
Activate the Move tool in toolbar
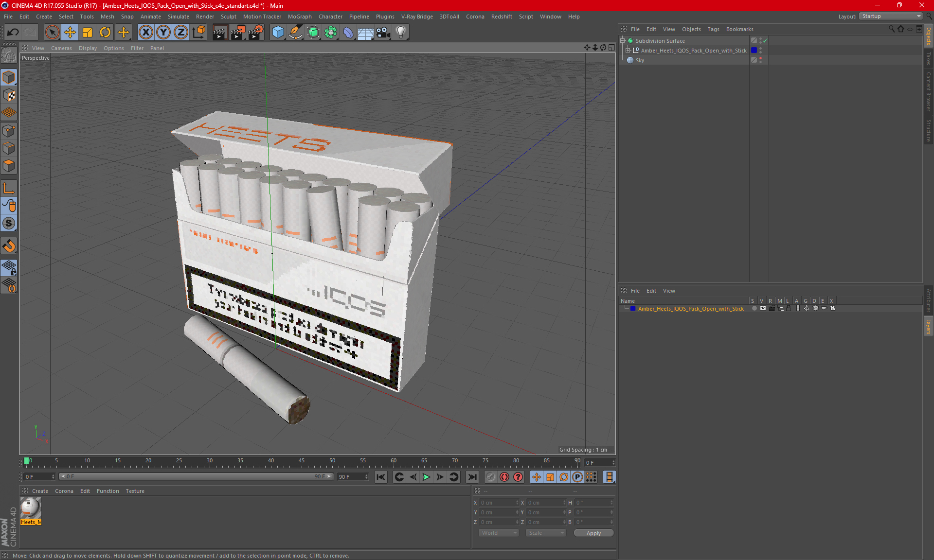70,33
